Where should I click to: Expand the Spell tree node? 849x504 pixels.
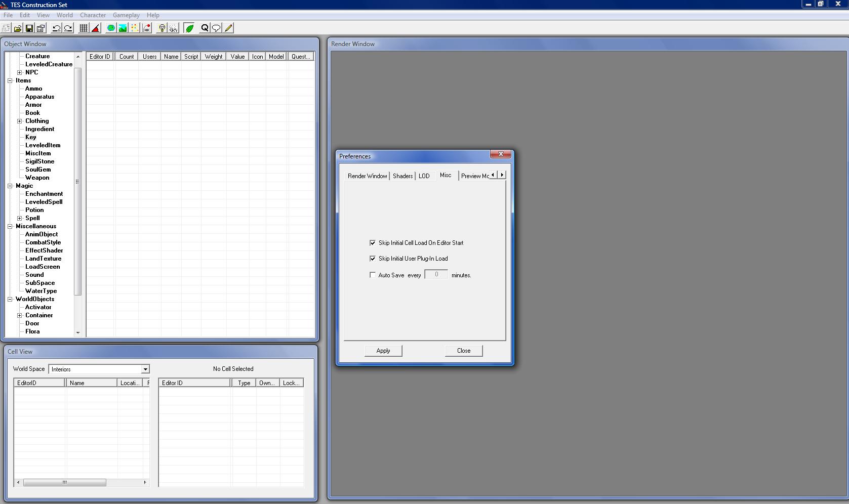(20, 218)
